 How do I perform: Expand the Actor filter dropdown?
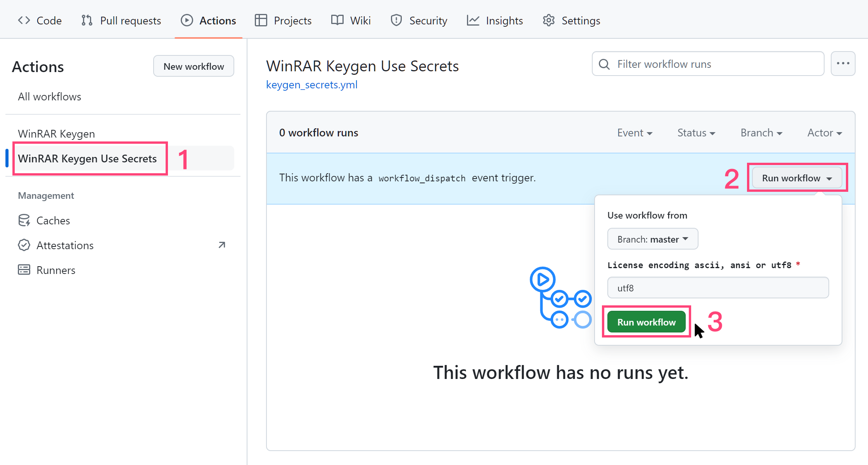pyautogui.click(x=824, y=133)
